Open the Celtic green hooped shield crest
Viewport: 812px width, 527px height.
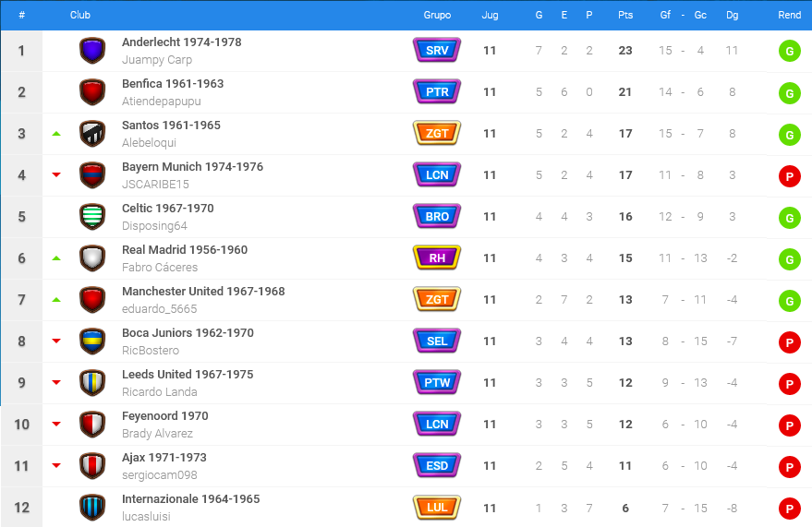click(x=92, y=217)
